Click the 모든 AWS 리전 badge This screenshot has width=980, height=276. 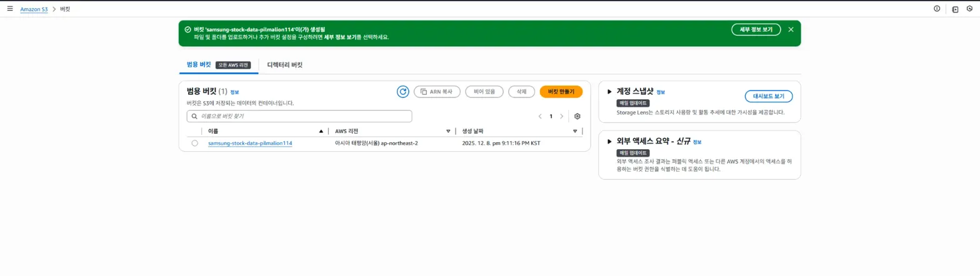[x=233, y=65]
